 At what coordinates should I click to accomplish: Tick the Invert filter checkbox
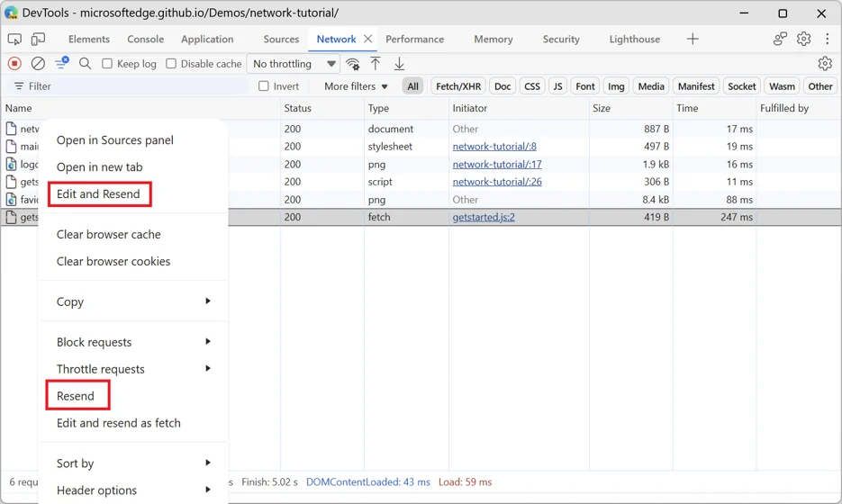(x=264, y=86)
